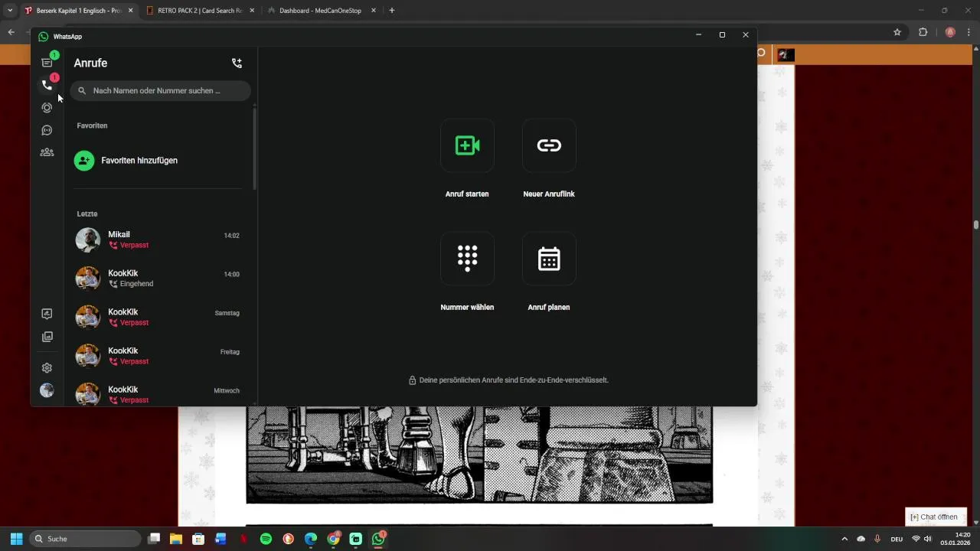Switch to Berserk Kapitel 1 Englisch tab

coord(80,11)
